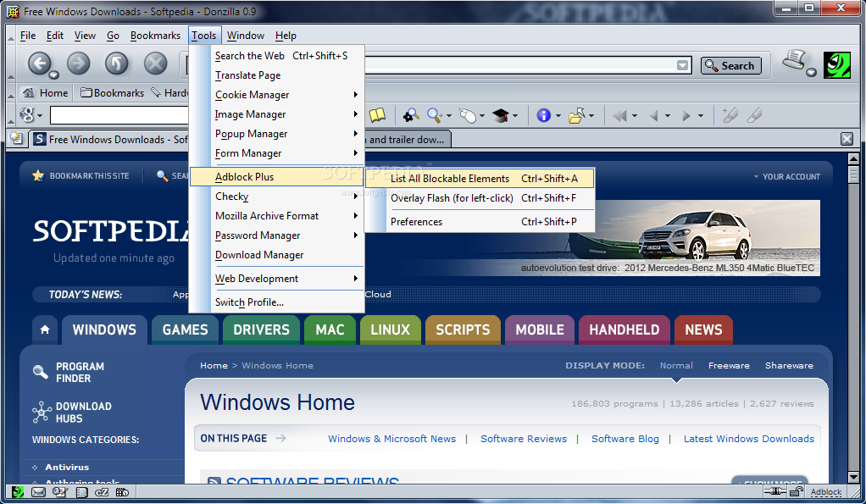Open the LINUX category tab
Screen dimensions: 866x504
(x=390, y=330)
